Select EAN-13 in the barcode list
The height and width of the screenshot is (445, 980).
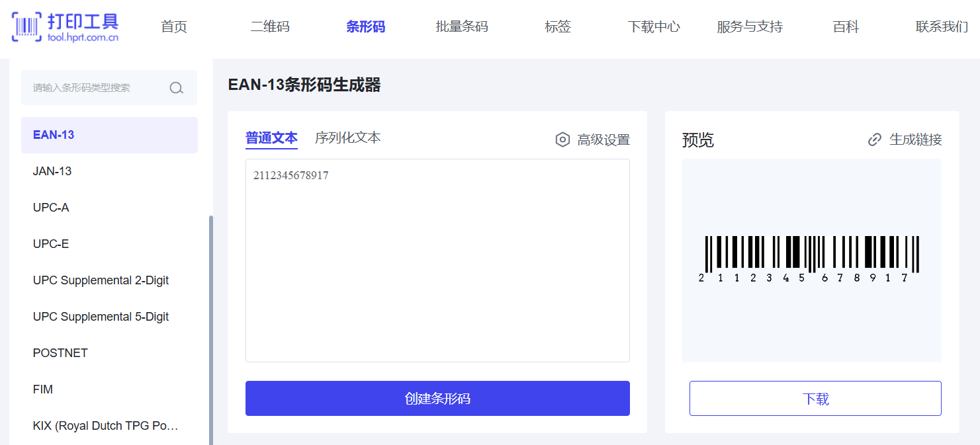coord(109,135)
